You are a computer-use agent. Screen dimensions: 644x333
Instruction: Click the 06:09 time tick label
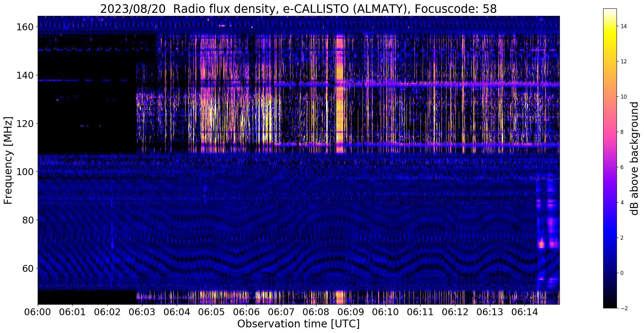(351, 312)
